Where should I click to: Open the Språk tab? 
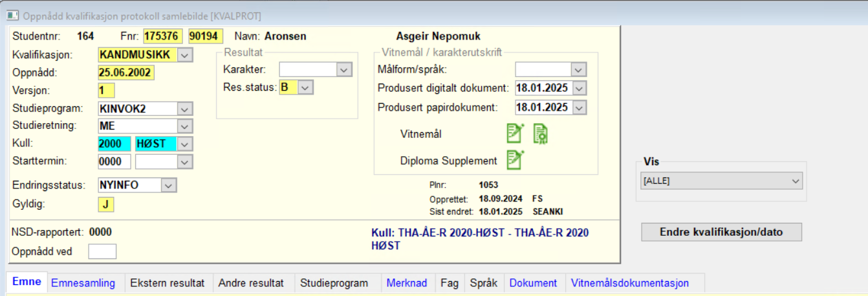(x=483, y=283)
